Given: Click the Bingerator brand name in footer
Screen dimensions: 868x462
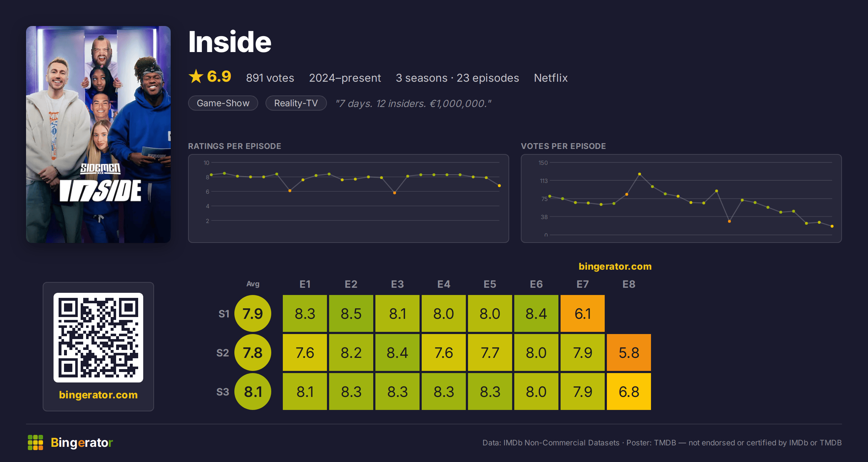Looking at the screenshot, I should pos(82,442).
